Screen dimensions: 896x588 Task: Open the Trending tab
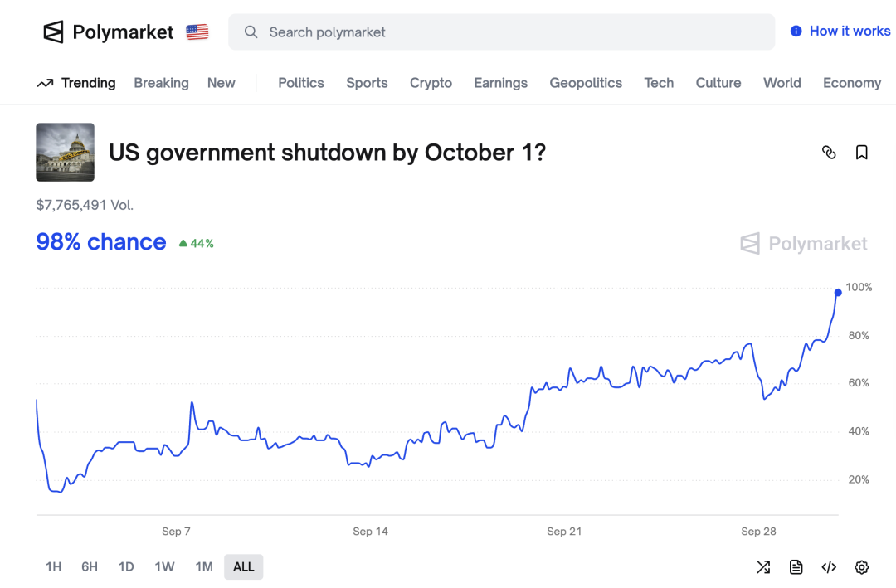coord(77,83)
